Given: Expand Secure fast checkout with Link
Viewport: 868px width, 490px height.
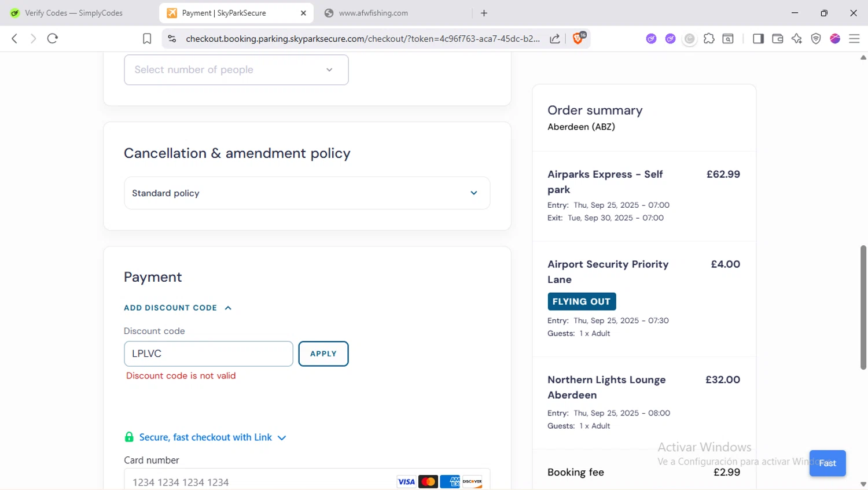Looking at the screenshot, I should tap(212, 437).
